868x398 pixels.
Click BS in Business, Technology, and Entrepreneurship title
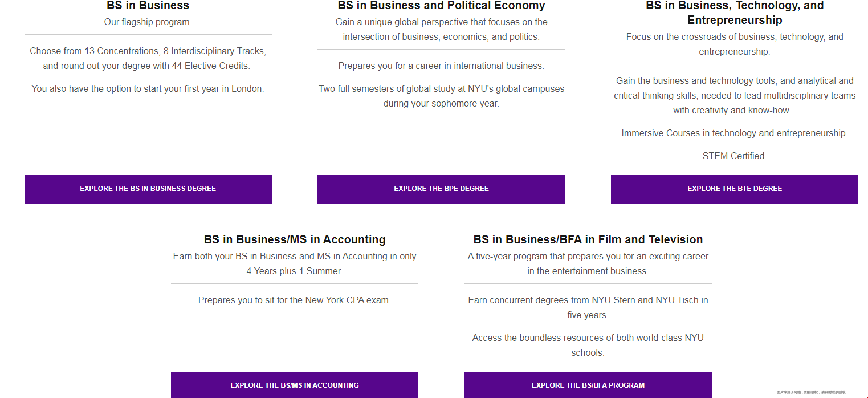pos(735,13)
